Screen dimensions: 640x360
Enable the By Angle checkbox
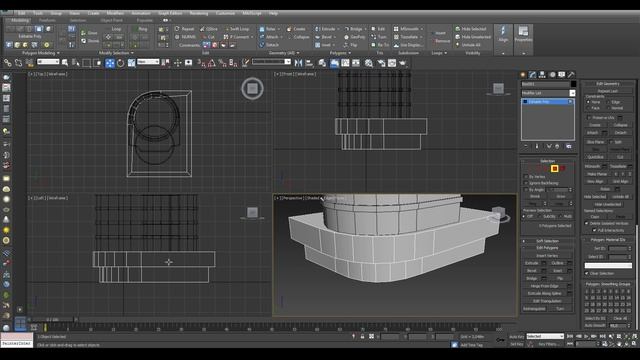point(526,190)
